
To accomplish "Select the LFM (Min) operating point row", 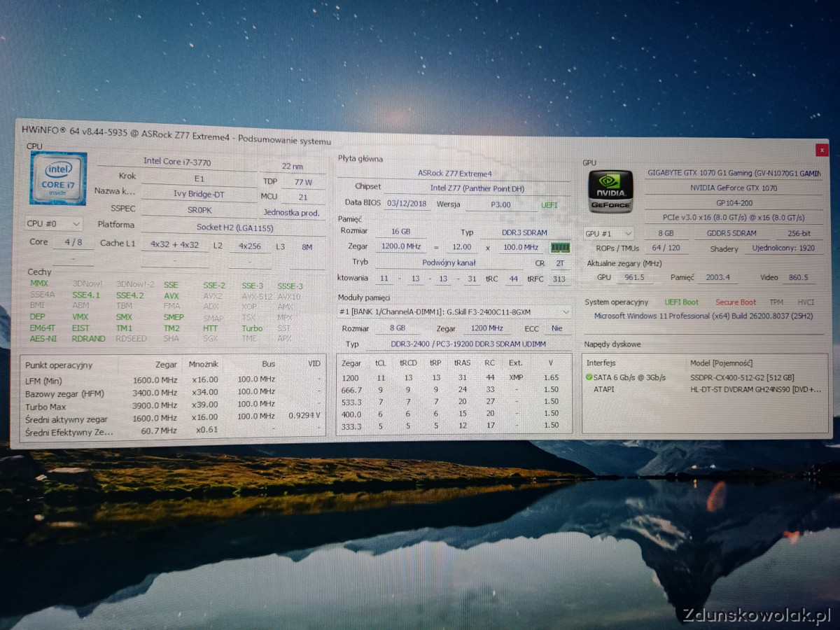I will [172, 380].
